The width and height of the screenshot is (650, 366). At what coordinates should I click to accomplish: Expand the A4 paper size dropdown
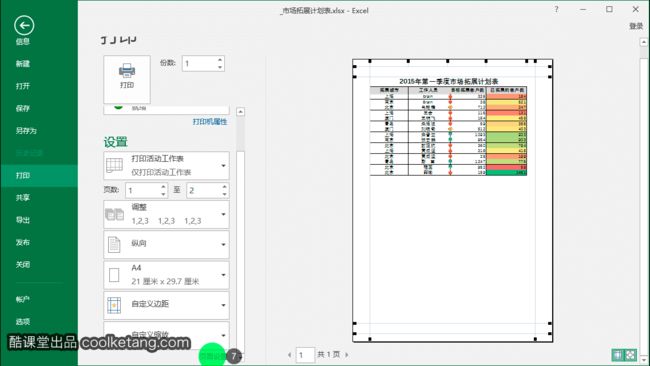click(166, 275)
